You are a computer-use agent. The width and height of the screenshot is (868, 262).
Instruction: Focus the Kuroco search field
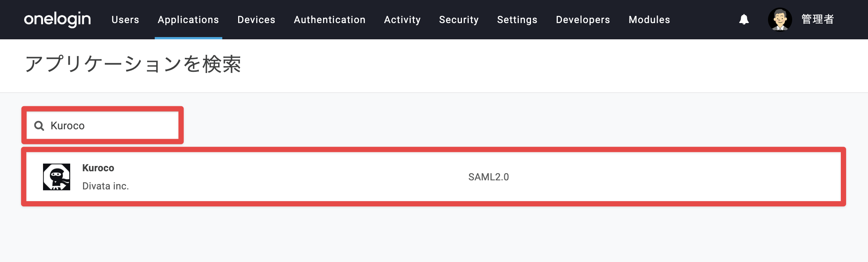coord(102,126)
